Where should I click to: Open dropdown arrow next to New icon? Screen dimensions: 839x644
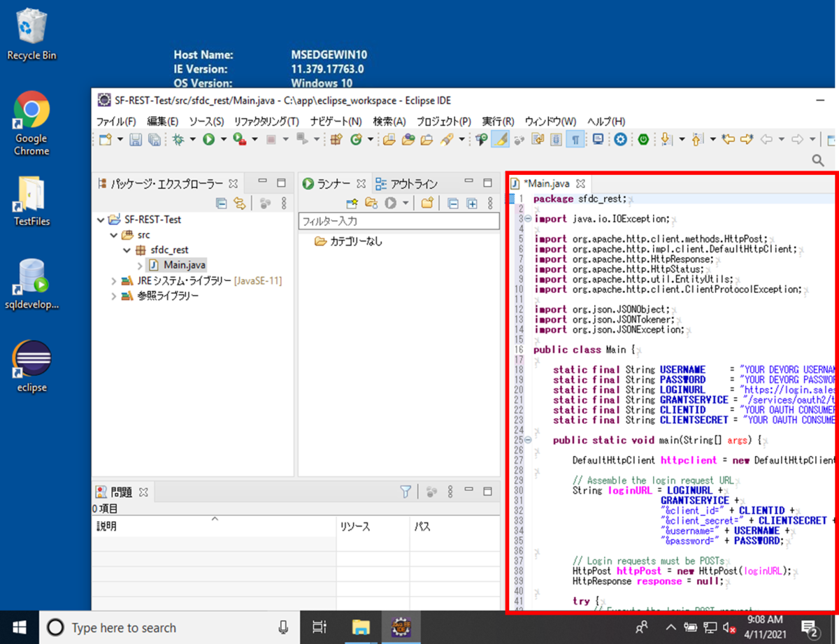(120, 140)
